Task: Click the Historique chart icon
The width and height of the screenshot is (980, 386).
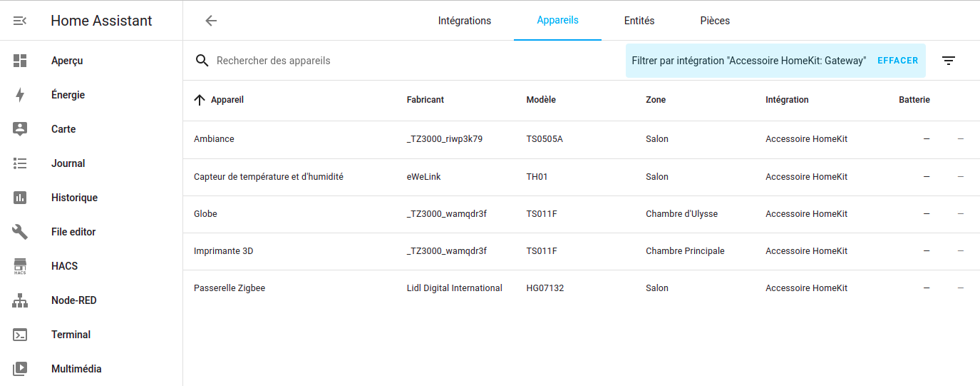Action: pos(20,198)
